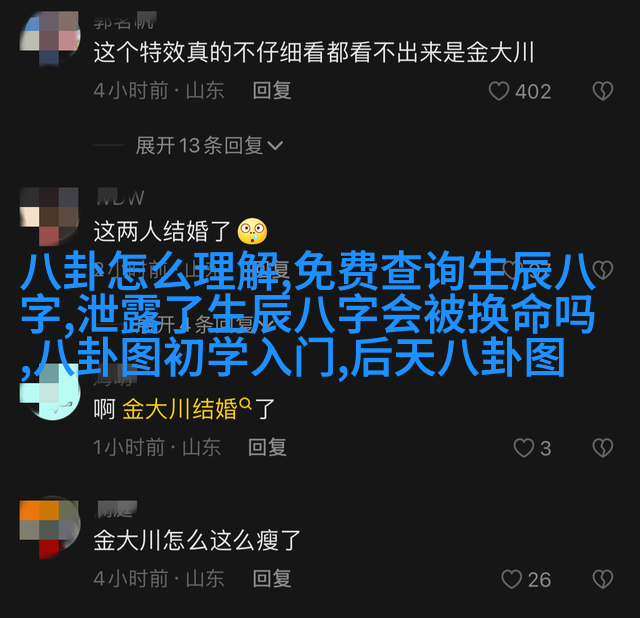This screenshot has height=618, width=640.
Task: Select comment text '这两人结婚了'
Action: pyautogui.click(x=162, y=231)
